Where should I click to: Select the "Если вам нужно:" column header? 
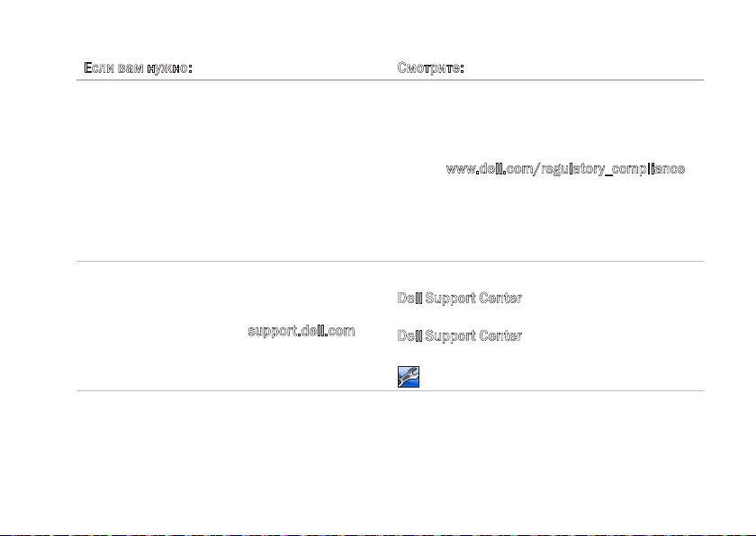(x=138, y=68)
